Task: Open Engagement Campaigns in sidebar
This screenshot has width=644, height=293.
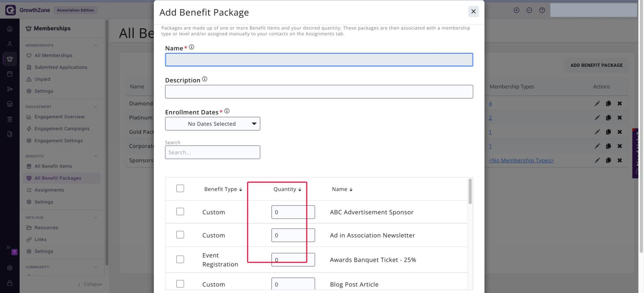Action: point(62,129)
